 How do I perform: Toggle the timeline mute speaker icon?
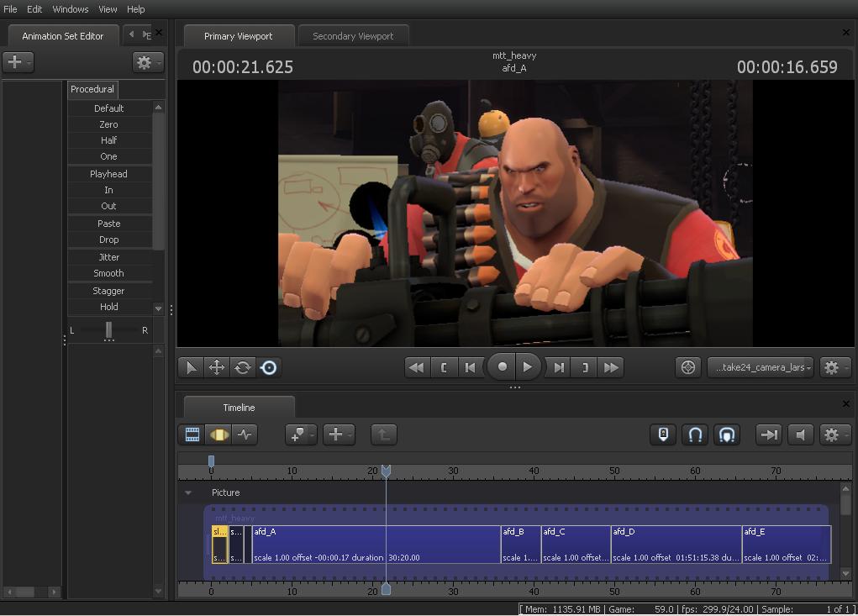point(801,434)
